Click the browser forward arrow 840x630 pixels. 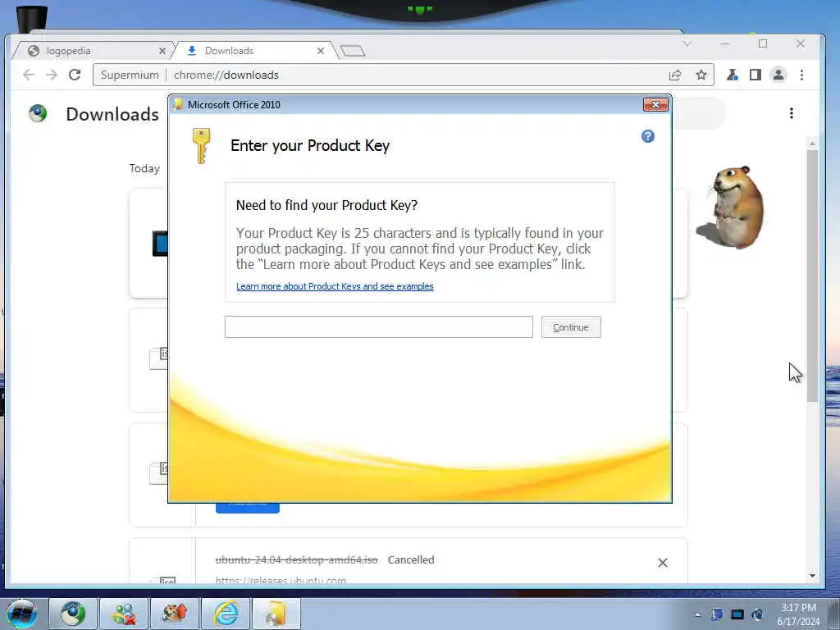coord(52,75)
